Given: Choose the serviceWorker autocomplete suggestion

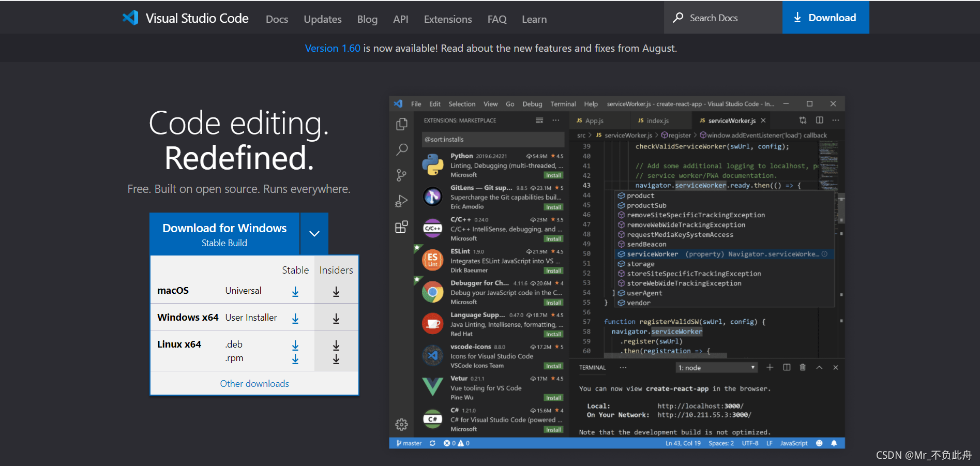Looking at the screenshot, I should click(x=724, y=254).
